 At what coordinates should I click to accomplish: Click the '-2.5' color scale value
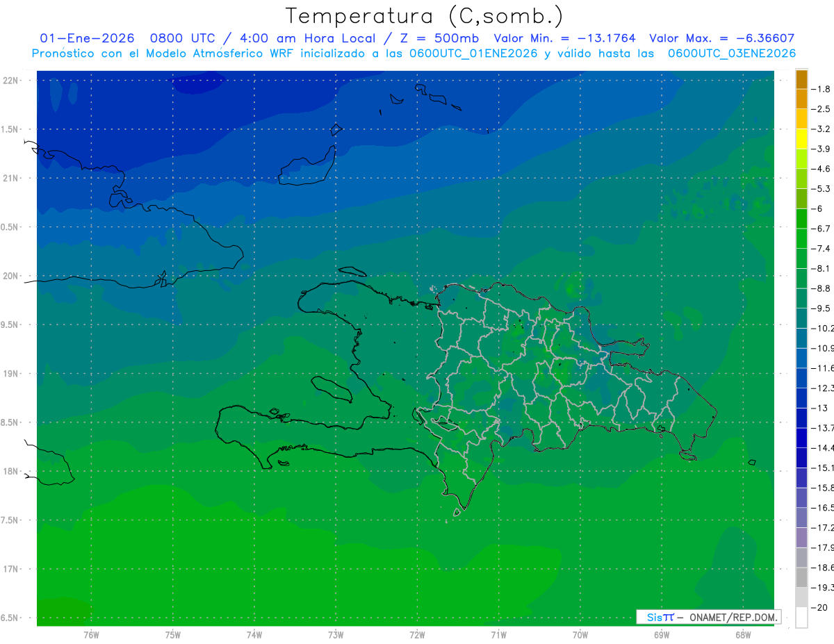coord(821,109)
